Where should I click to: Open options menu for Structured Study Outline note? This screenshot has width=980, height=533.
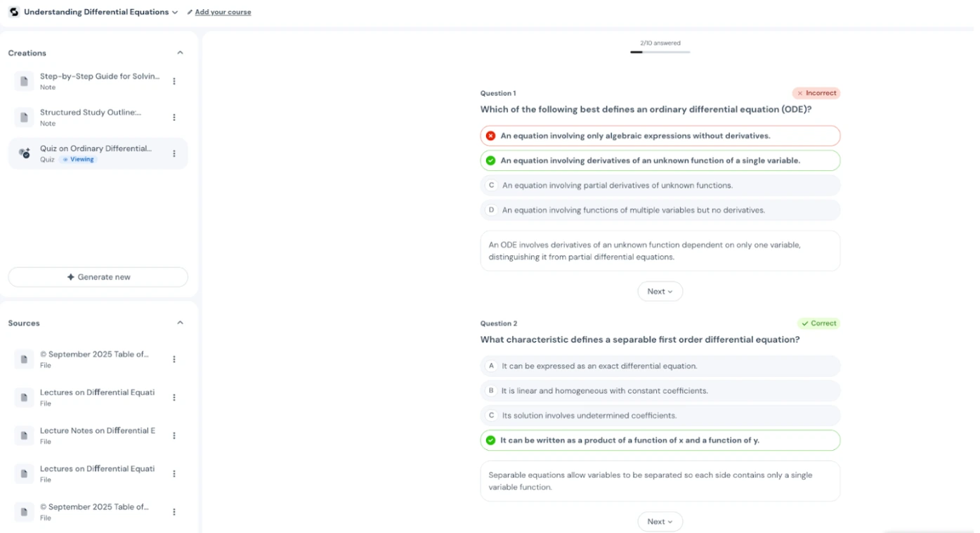tap(174, 117)
